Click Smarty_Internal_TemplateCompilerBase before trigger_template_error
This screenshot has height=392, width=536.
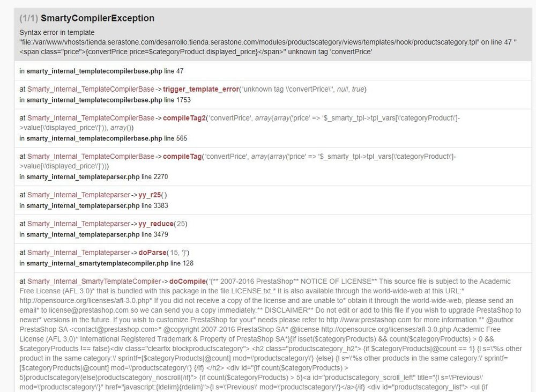tap(91, 89)
